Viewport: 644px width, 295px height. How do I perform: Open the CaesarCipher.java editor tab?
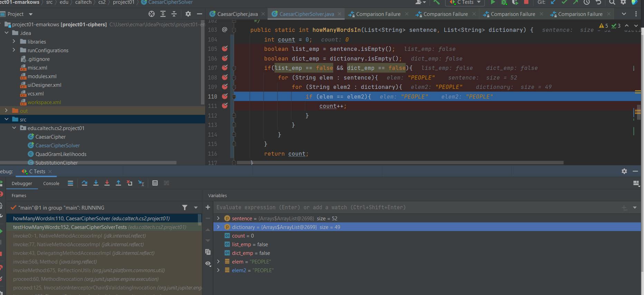click(x=237, y=14)
